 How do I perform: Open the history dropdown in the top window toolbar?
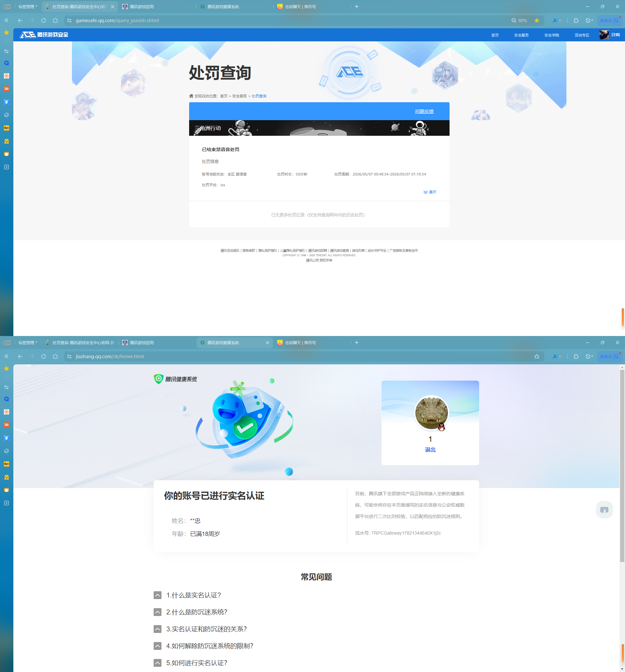[589, 21]
